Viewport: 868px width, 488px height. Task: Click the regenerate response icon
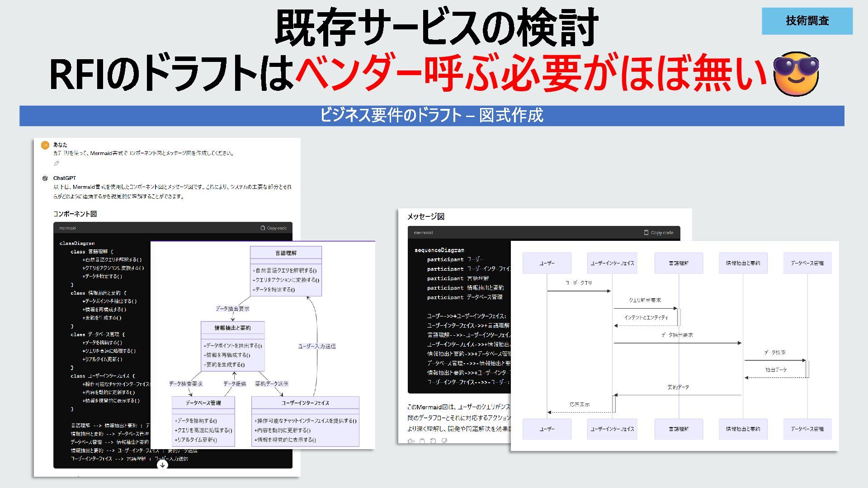[433, 441]
